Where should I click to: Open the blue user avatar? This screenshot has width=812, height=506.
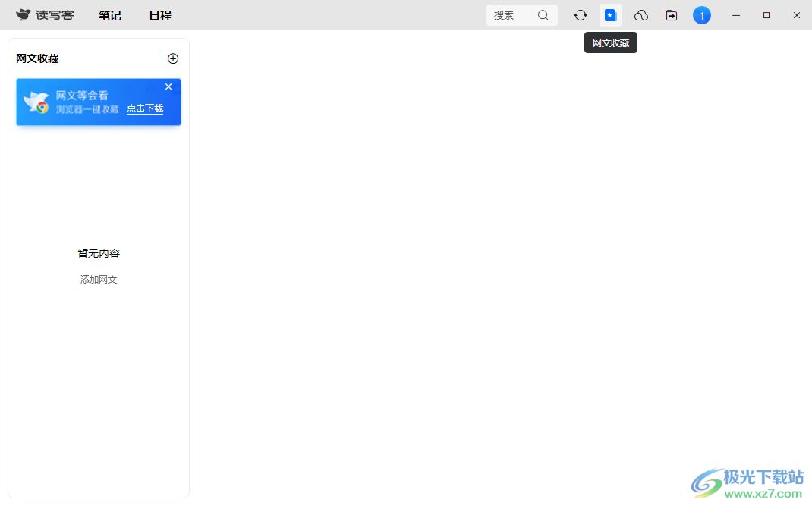(702, 15)
